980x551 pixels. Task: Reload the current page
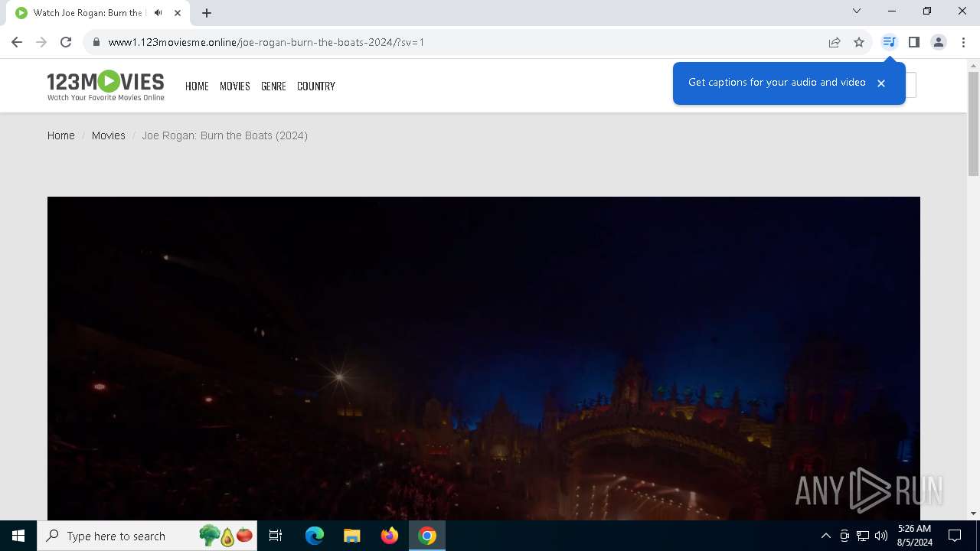66,42
